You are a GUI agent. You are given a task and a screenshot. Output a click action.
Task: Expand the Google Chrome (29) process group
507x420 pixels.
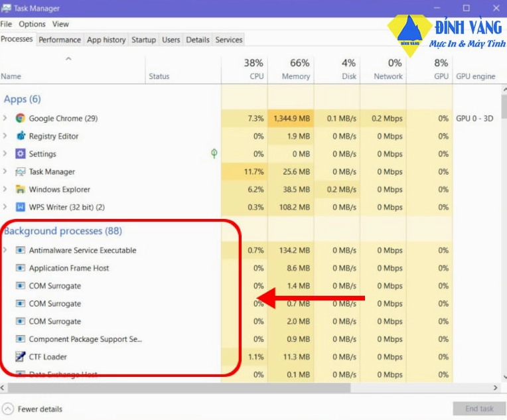click(x=5, y=118)
